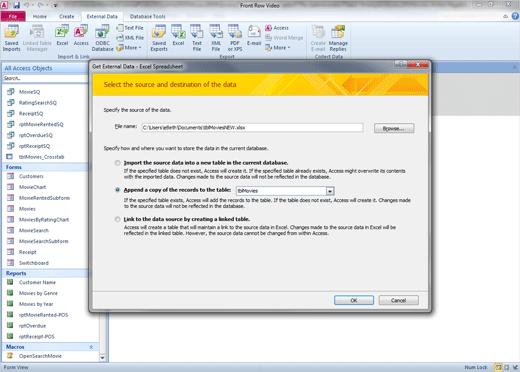Image resolution: width=520 pixels, height=372 pixels.
Task: Select Append a copy of the records option
Action: coord(117,190)
